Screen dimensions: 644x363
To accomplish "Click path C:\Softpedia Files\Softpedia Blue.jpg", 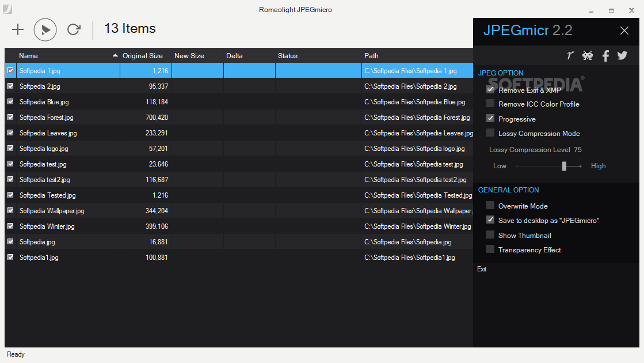I will 415,101.
